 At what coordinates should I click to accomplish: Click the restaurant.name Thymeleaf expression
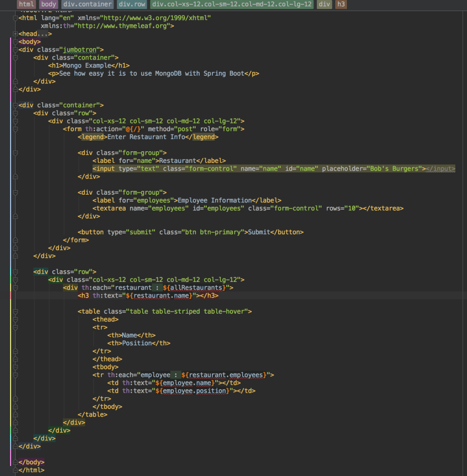tap(161, 295)
